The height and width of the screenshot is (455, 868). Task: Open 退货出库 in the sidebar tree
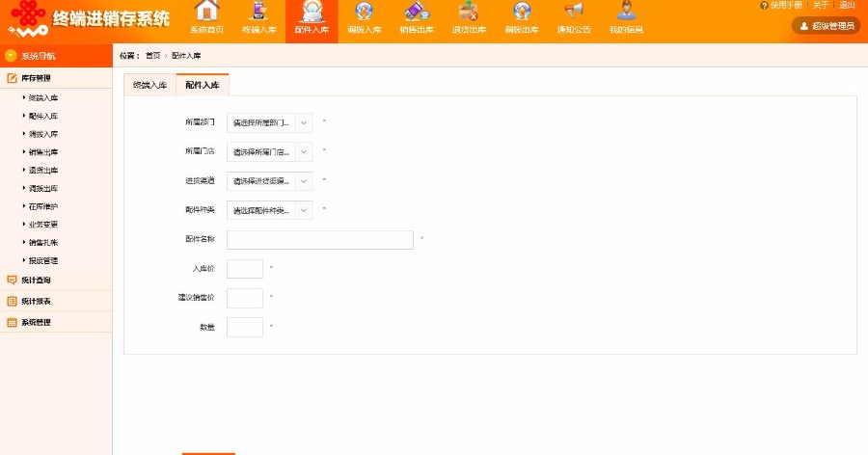(43, 171)
